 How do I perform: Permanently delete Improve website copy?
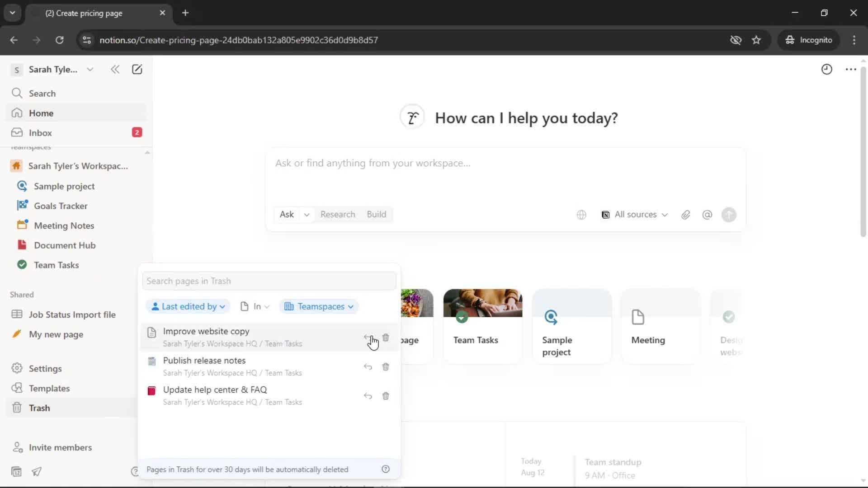pyautogui.click(x=386, y=338)
